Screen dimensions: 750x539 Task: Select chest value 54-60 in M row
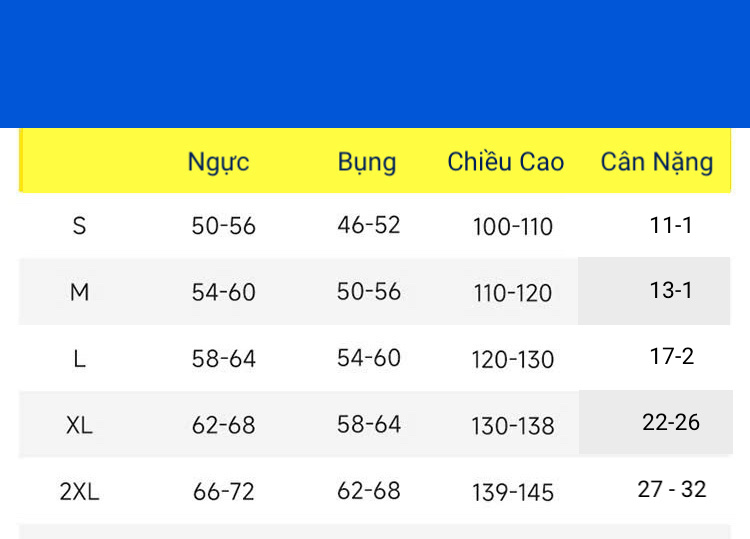(224, 292)
